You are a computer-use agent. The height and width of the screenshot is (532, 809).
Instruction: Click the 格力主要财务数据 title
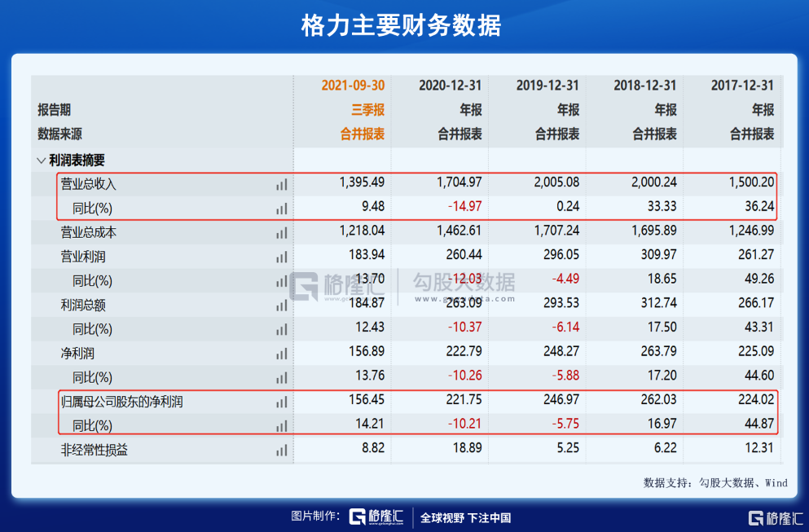401,26
